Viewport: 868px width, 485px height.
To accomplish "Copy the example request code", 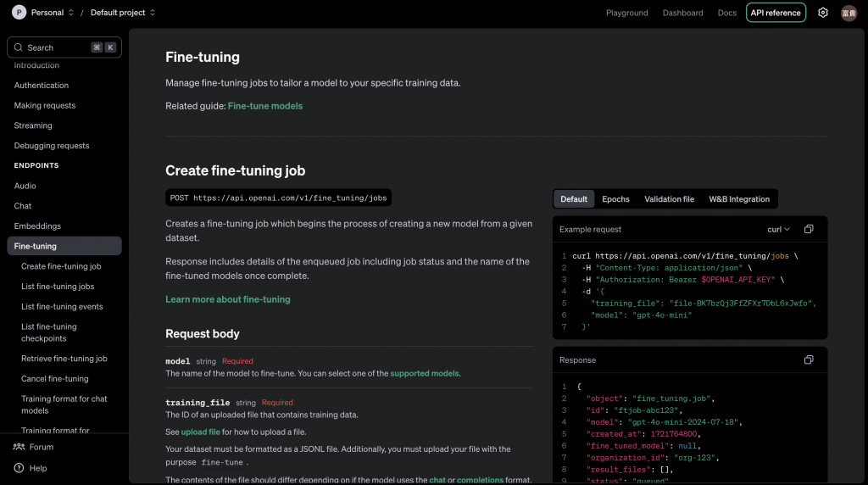I will (x=809, y=229).
